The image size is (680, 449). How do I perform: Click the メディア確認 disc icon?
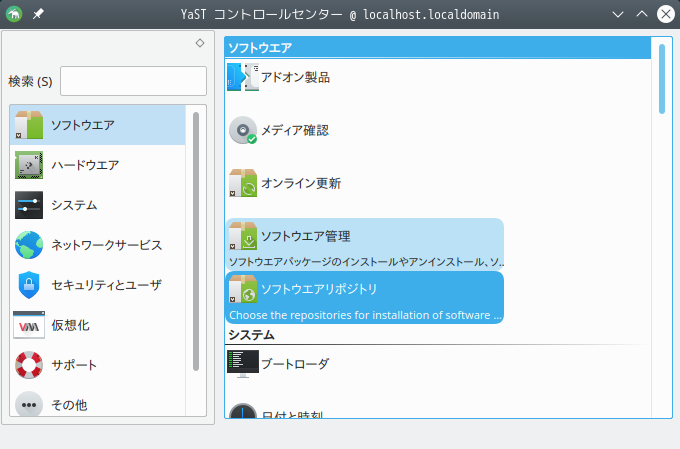coord(243,130)
